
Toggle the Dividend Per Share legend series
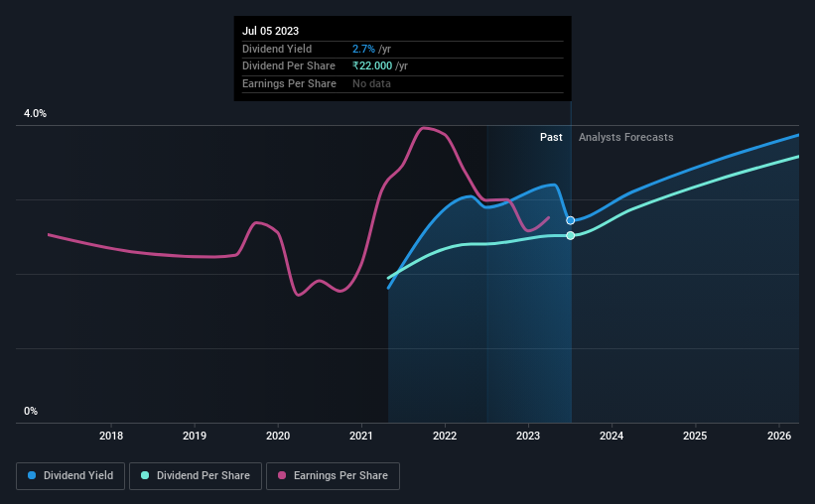(196, 476)
